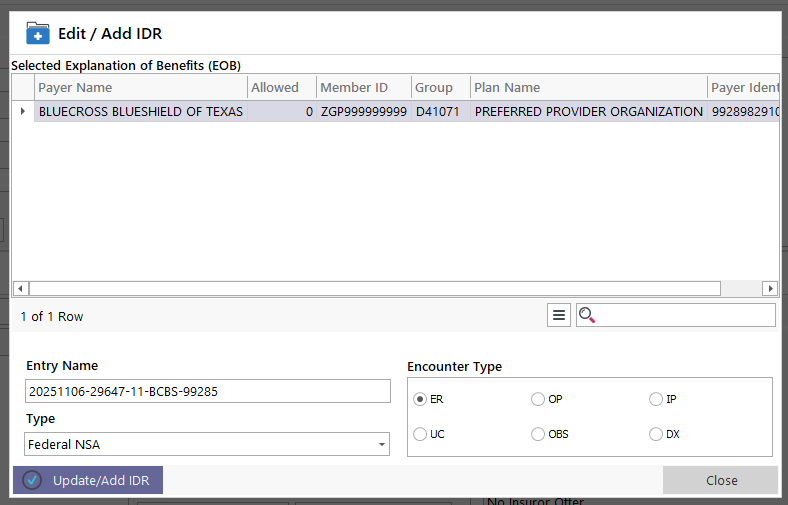Click the EOB grid search box
Viewport: 788px width, 505px height.
(687, 315)
